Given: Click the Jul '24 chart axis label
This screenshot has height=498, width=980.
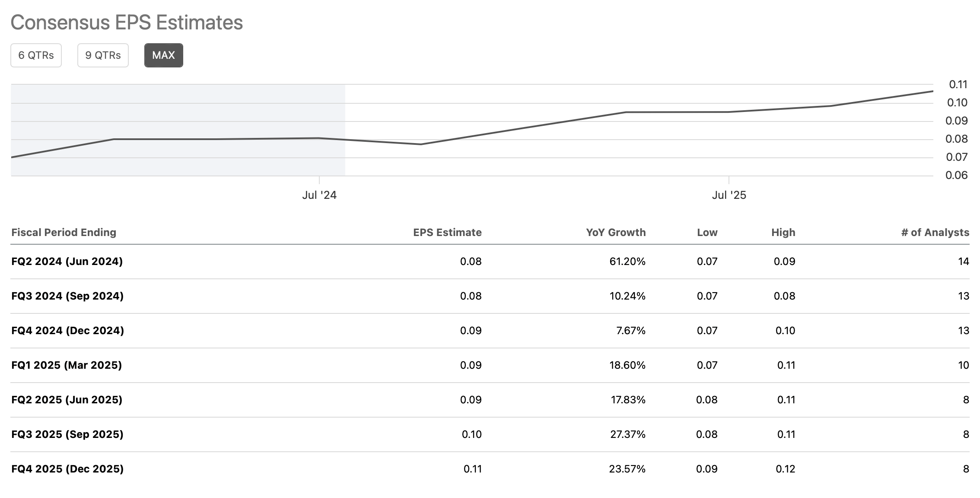Looking at the screenshot, I should click(x=319, y=195).
